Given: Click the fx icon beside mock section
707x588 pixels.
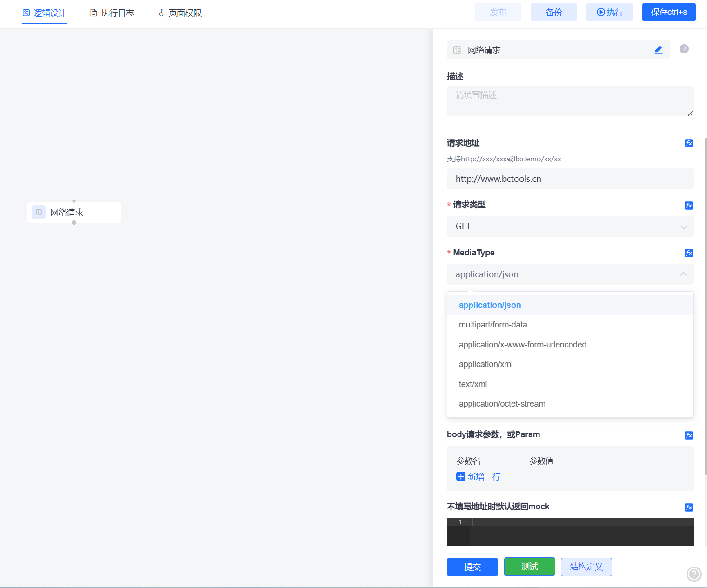Looking at the screenshot, I should (688, 508).
